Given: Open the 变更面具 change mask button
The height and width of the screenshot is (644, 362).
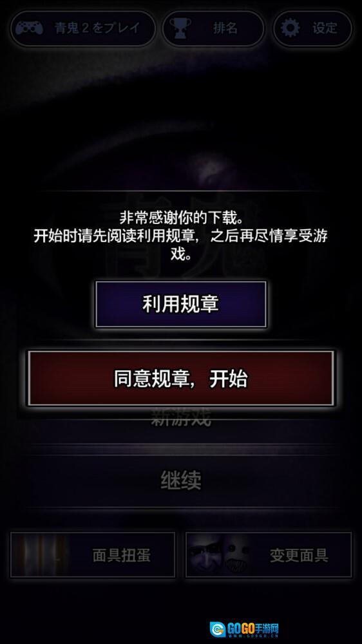Looking at the screenshot, I should click(x=269, y=555).
